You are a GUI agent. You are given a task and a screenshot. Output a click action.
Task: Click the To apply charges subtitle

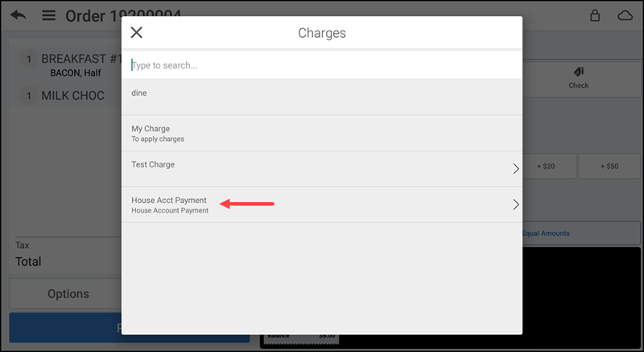coord(158,139)
